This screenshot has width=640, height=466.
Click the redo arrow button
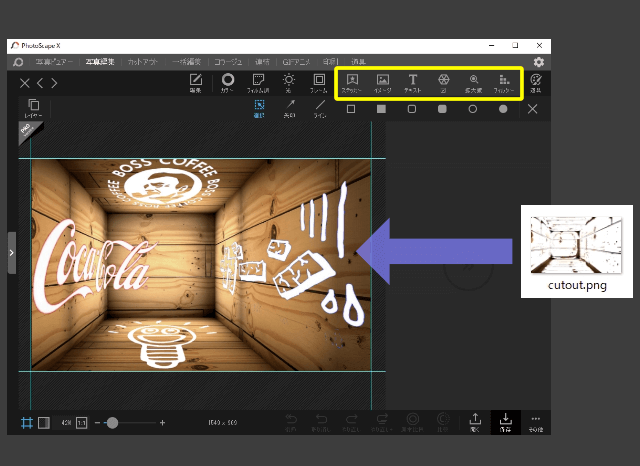pos(351,422)
